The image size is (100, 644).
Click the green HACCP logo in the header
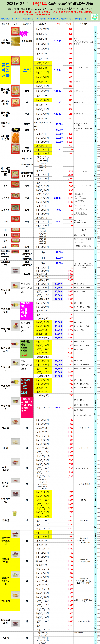(x=95, y=17)
